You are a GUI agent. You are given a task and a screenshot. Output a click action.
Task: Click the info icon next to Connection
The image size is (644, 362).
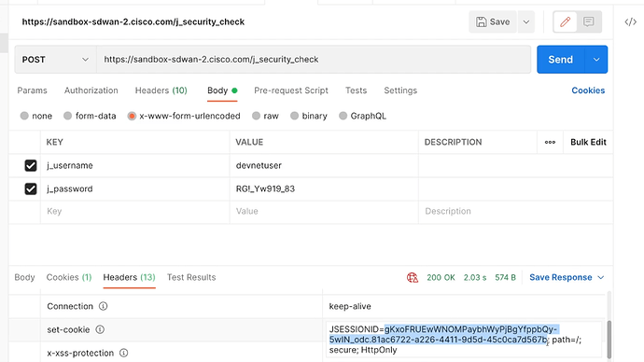(103, 306)
